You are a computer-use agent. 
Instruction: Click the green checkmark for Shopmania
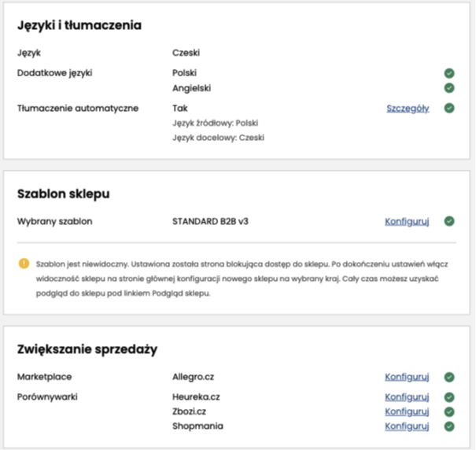click(x=449, y=426)
